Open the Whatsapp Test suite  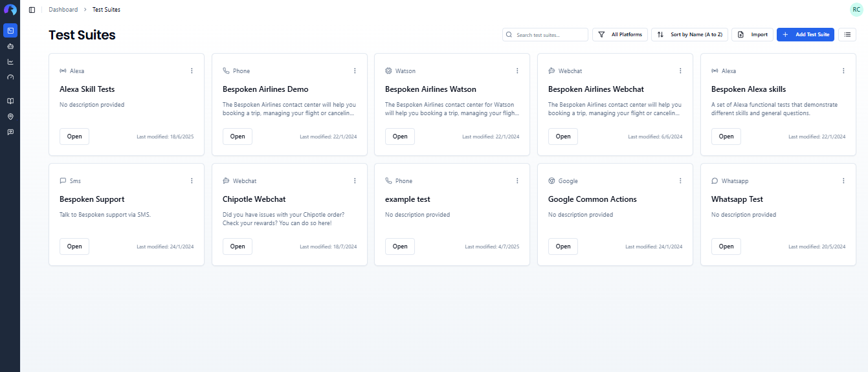tap(726, 246)
